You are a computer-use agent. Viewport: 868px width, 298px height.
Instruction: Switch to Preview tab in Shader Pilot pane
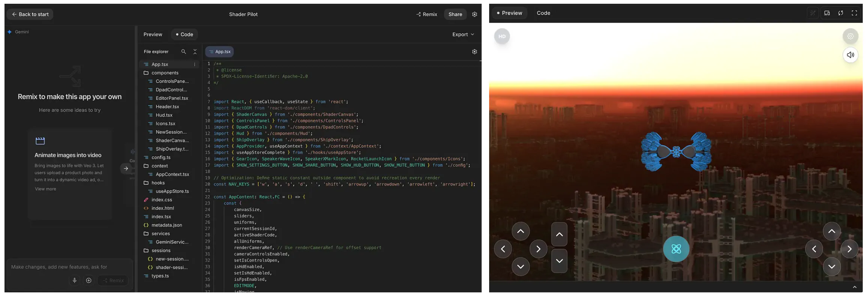click(153, 35)
